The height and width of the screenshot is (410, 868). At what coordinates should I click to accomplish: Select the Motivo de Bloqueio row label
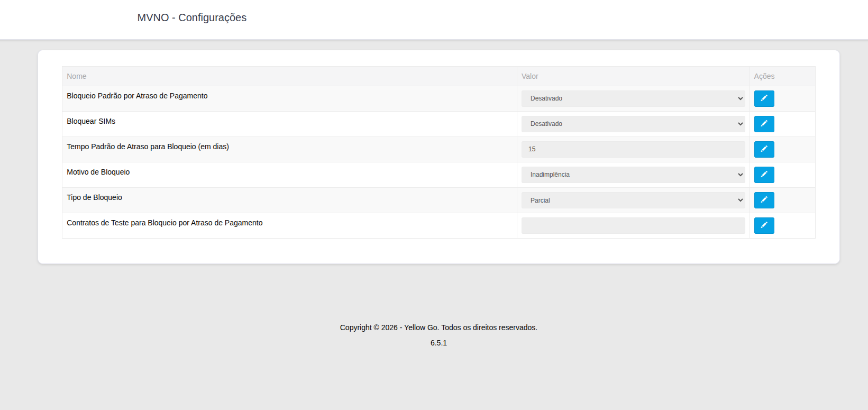tap(98, 172)
